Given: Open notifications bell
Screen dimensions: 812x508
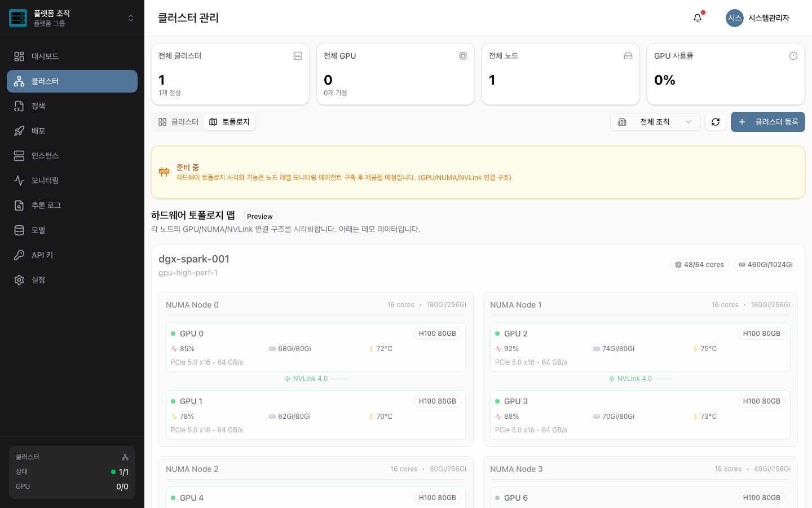Looking at the screenshot, I should tap(698, 18).
